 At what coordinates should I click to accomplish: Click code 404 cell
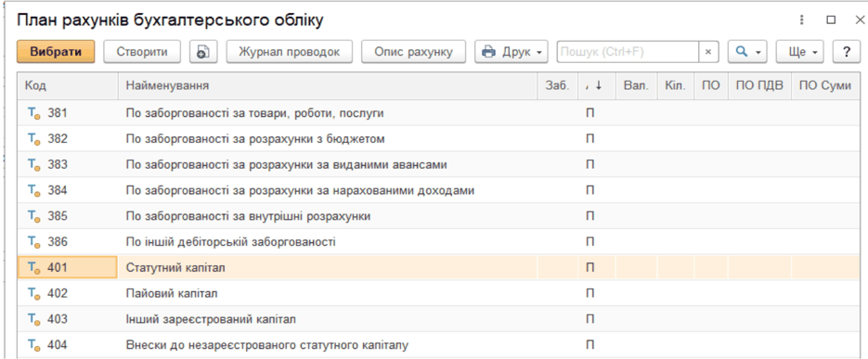68,345
